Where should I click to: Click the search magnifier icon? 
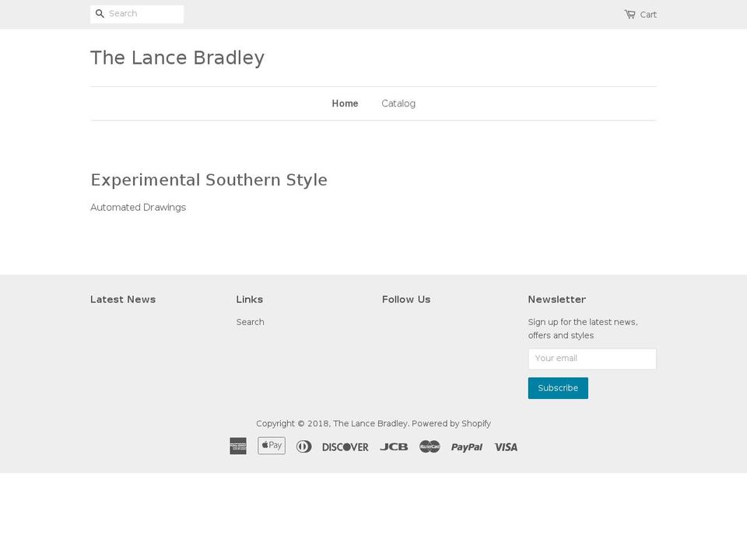click(100, 14)
